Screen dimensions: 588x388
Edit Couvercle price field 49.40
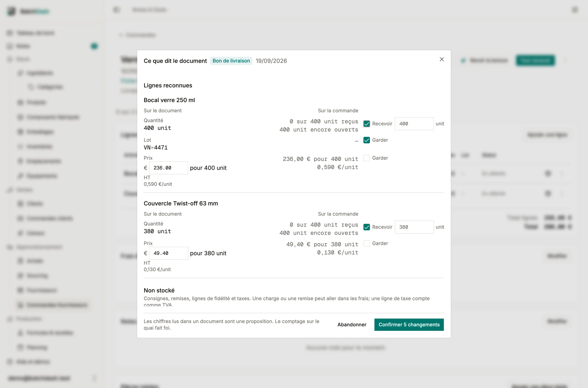pyautogui.click(x=168, y=253)
